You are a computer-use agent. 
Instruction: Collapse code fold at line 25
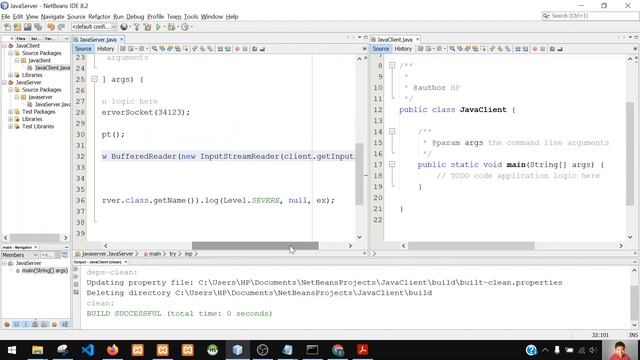94,79
